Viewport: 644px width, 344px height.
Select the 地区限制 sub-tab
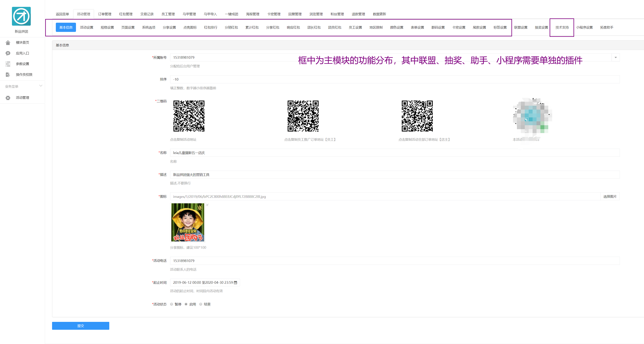[376, 27]
